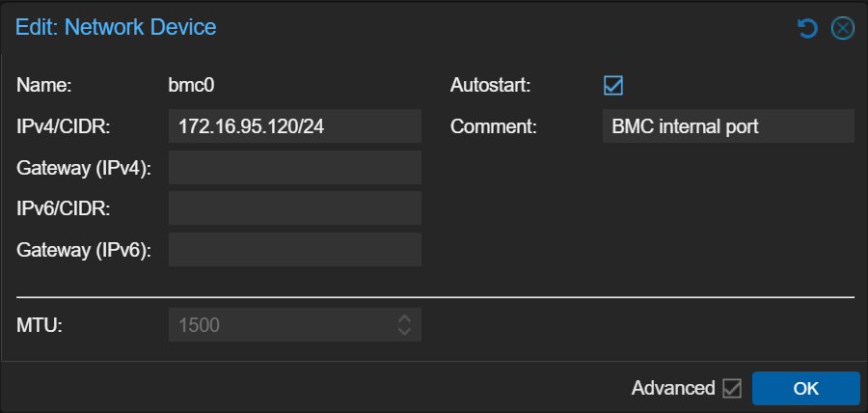Image resolution: width=868 pixels, height=413 pixels.
Task: Click the Edit: Network Device title
Action: 116,27
